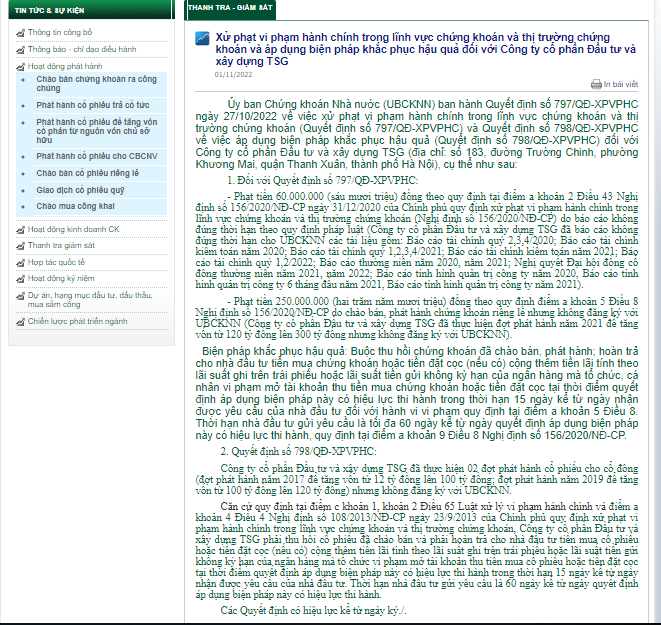Switch to the Thanh tra - Giám sát tab

pos(222,8)
